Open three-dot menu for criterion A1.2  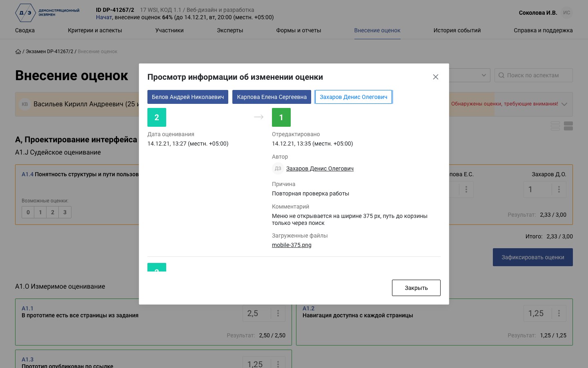tap(559, 313)
